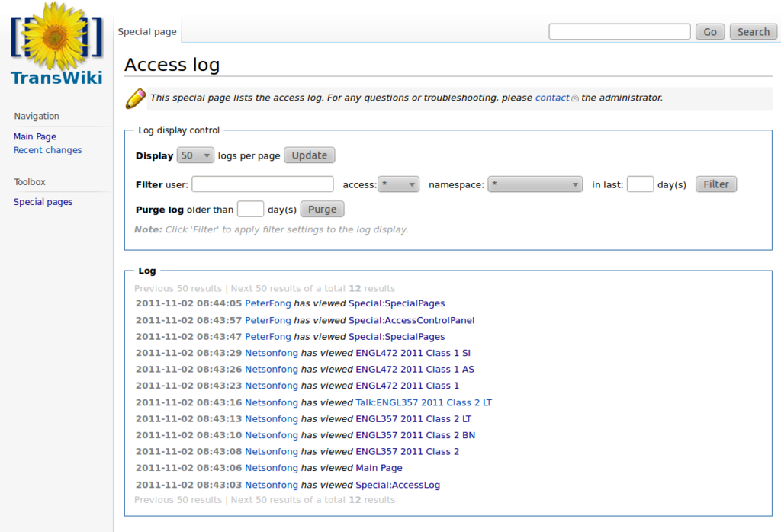Click the Purge button
Screen dimensions: 781x532
coord(323,209)
